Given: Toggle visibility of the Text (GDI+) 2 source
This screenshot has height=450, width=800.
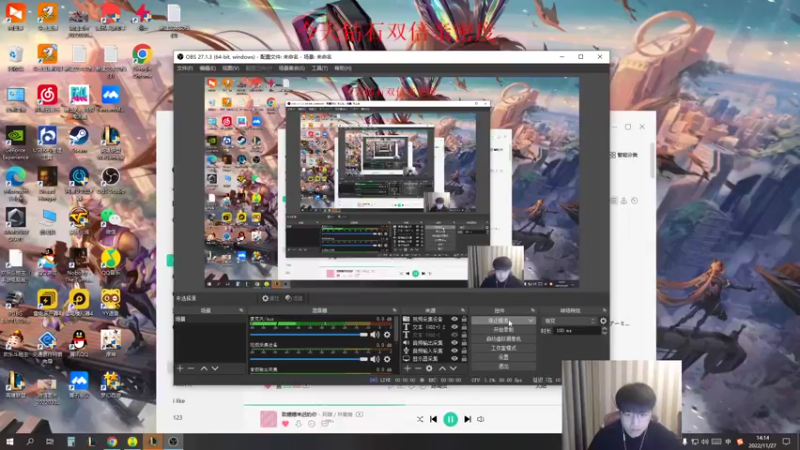Looking at the screenshot, I should click(x=454, y=327).
